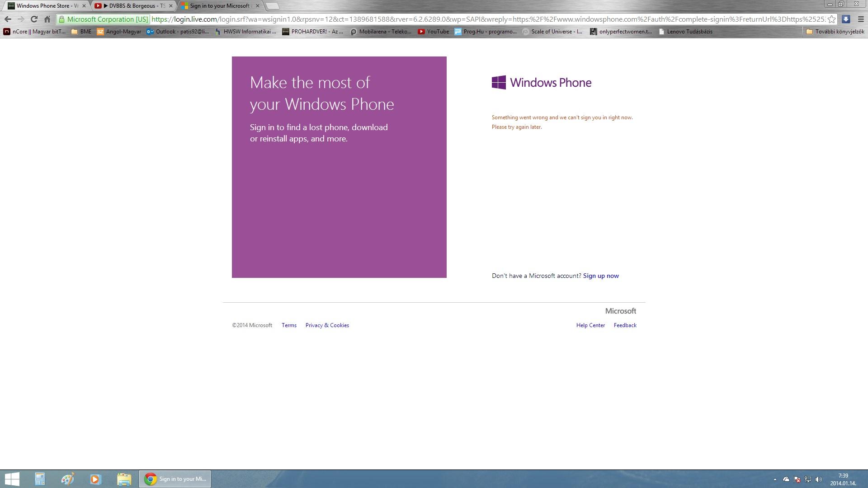Click the browser Forward arrow
868x488 pixels.
click(x=21, y=19)
